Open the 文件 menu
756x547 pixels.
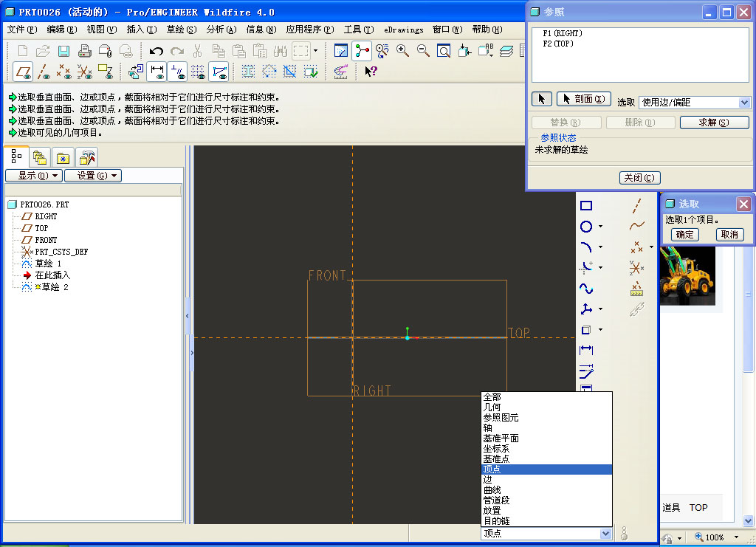(21, 30)
